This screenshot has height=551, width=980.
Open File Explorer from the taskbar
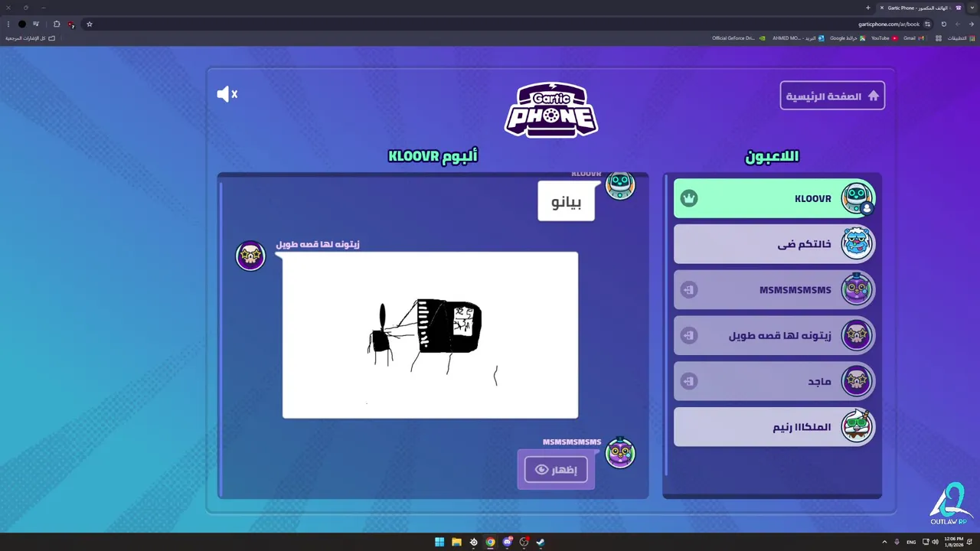tap(456, 542)
